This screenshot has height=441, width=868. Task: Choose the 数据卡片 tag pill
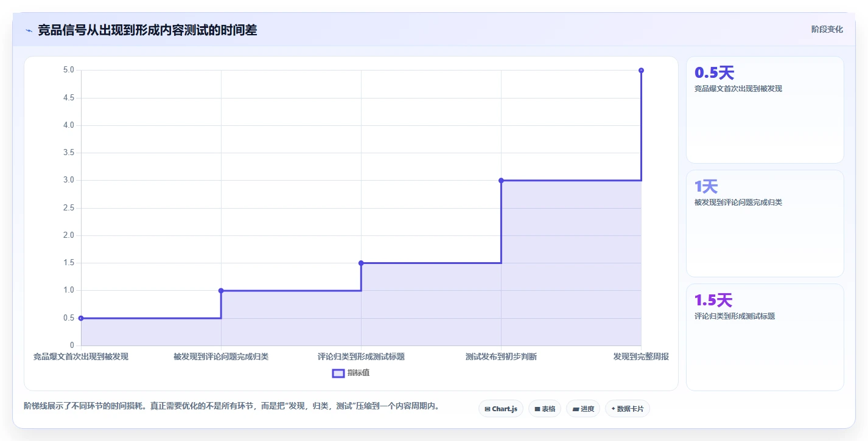tap(627, 409)
